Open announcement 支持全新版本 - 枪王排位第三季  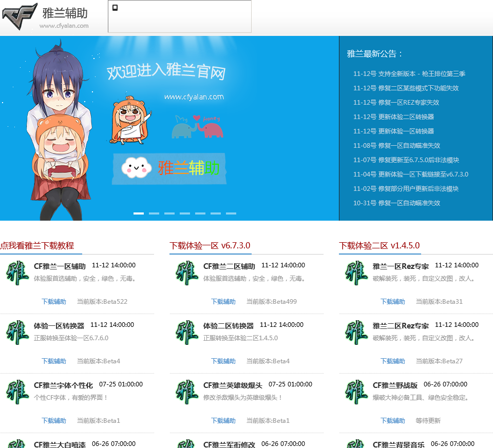(x=409, y=74)
